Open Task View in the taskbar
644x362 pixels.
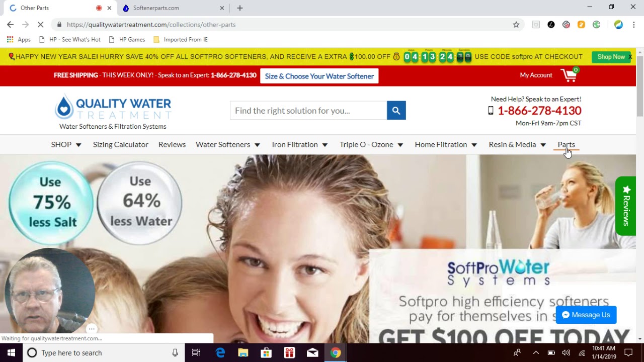tap(196, 352)
